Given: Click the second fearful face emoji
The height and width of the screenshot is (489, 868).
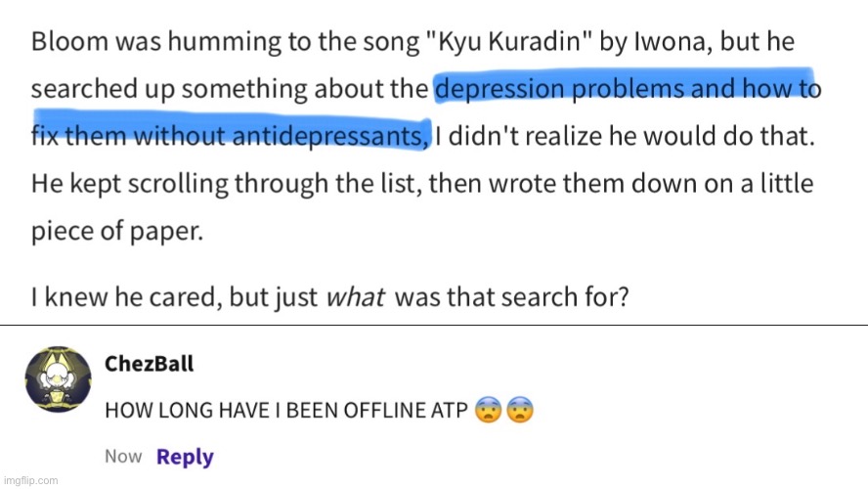Looking at the screenshot, I should click(521, 410).
